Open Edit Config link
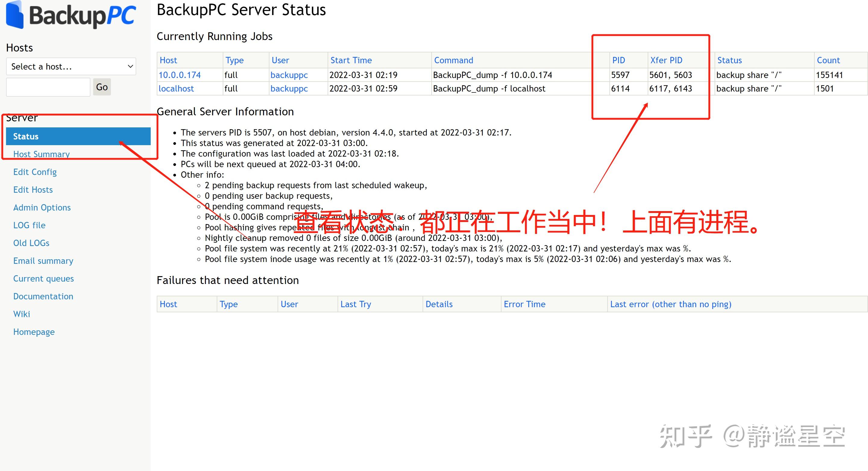Viewport: 868px width, 471px height. [x=35, y=172]
